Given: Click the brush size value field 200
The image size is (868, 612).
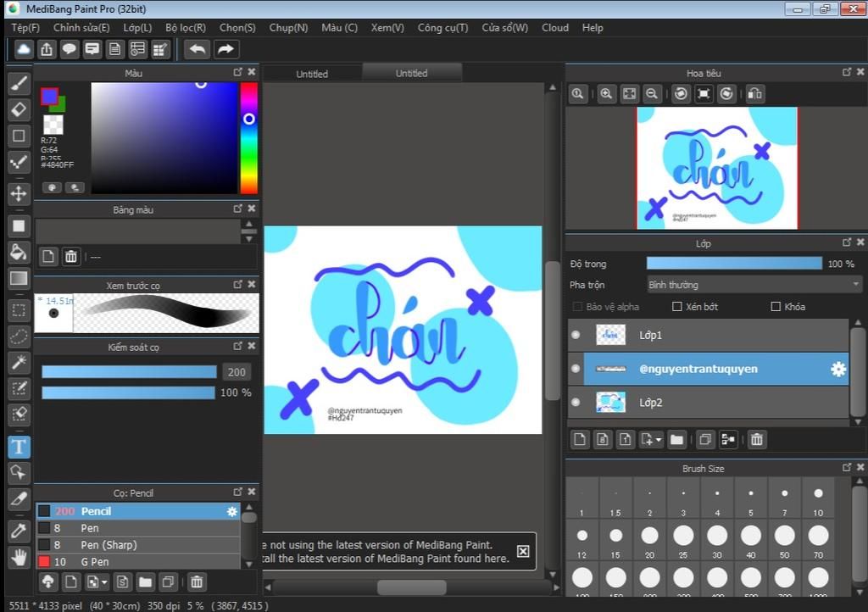Looking at the screenshot, I should [237, 372].
